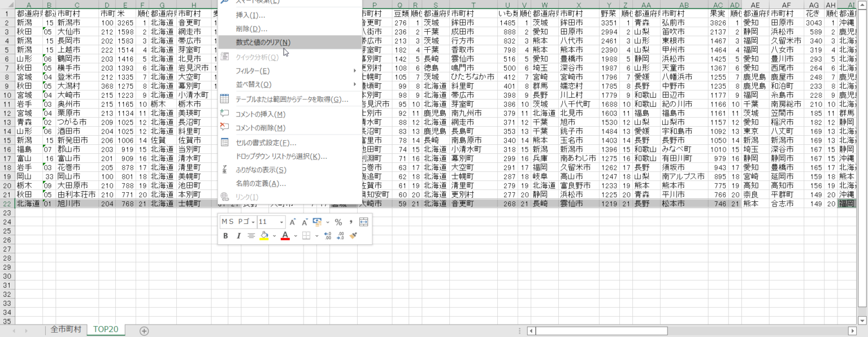868x337 pixels.
Task: Click the decrease font size icon
Action: coord(305,222)
